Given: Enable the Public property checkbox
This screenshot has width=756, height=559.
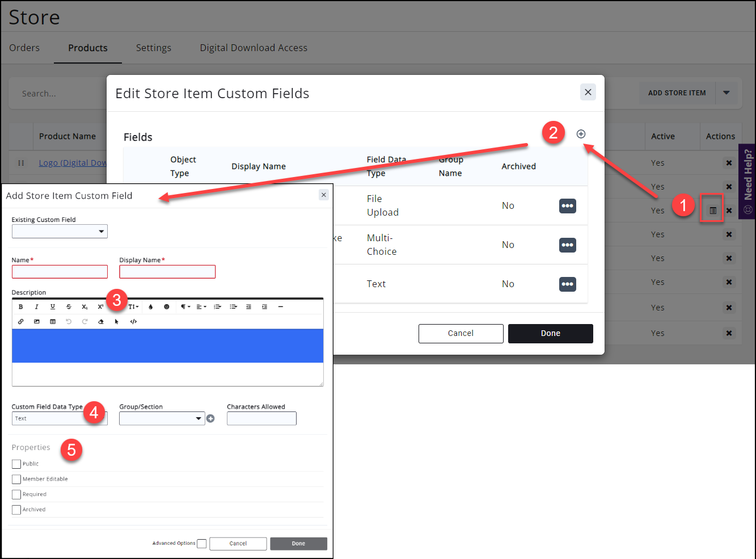Looking at the screenshot, I should (16, 464).
